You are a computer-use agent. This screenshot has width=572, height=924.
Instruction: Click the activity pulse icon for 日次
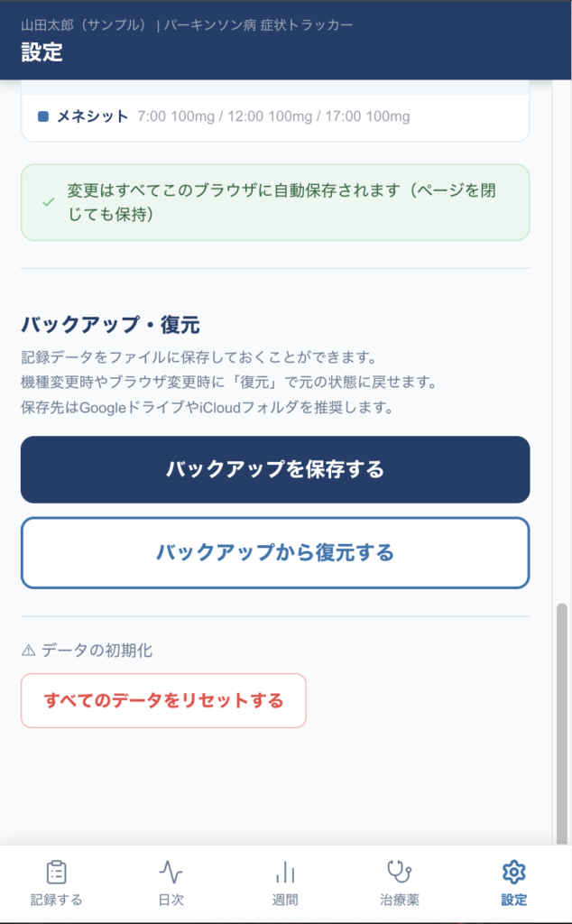click(171, 872)
